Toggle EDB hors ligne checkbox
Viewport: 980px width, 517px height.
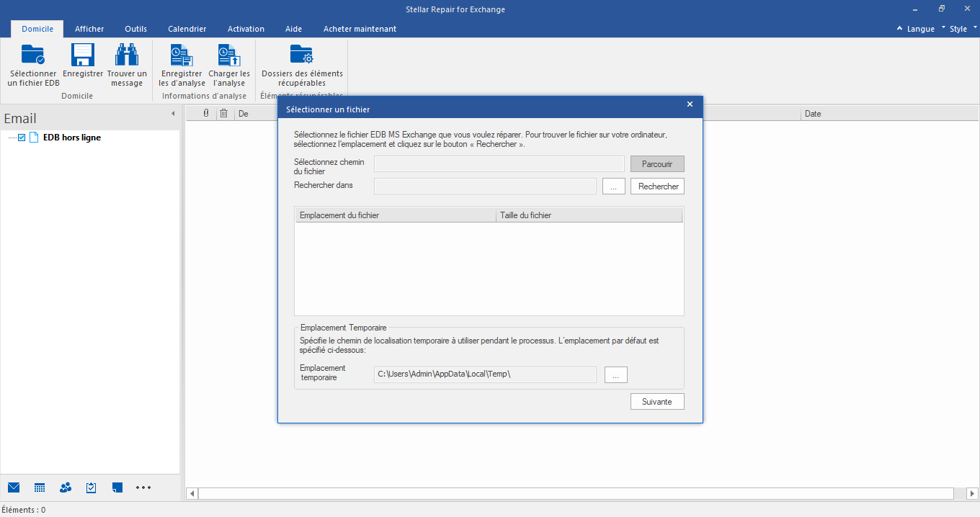point(22,138)
